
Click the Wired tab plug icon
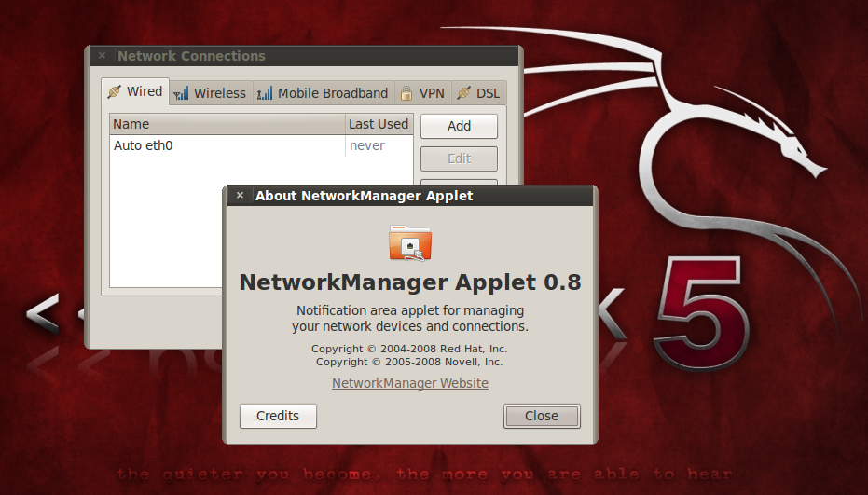(x=115, y=91)
